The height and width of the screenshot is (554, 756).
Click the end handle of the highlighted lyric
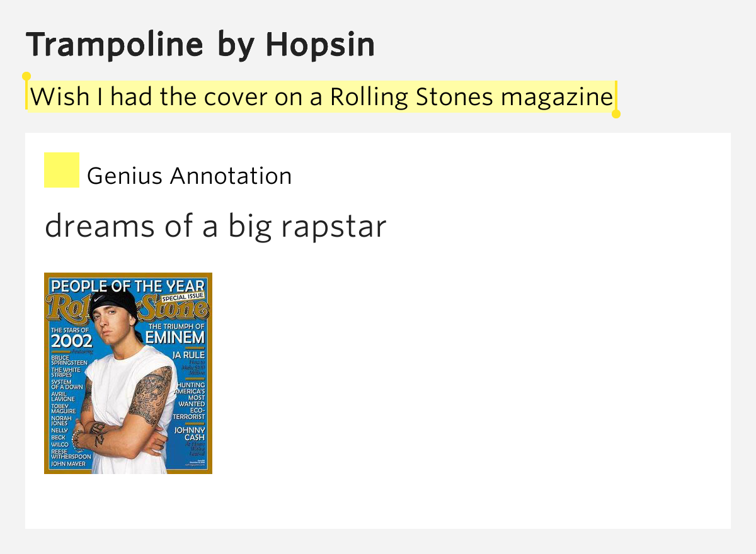(x=616, y=113)
